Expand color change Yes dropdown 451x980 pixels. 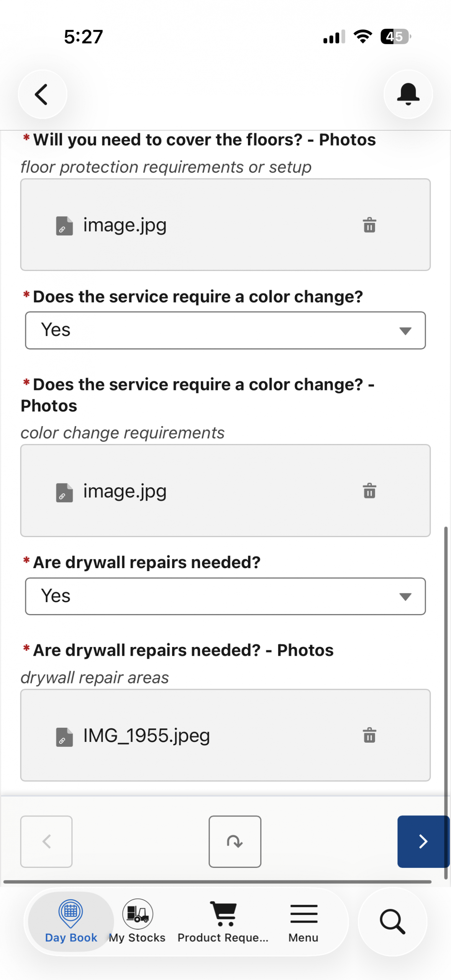225,330
